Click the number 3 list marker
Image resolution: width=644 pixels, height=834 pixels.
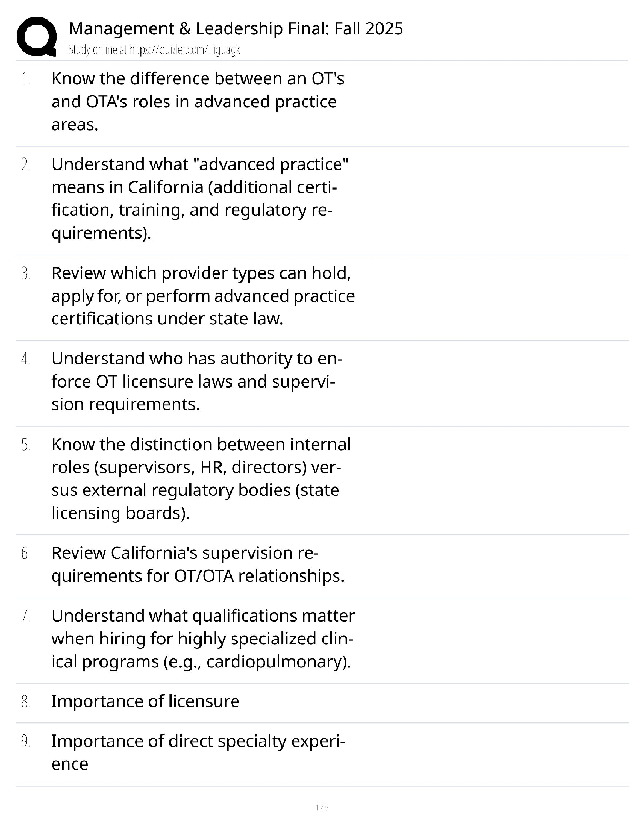tap(26, 273)
